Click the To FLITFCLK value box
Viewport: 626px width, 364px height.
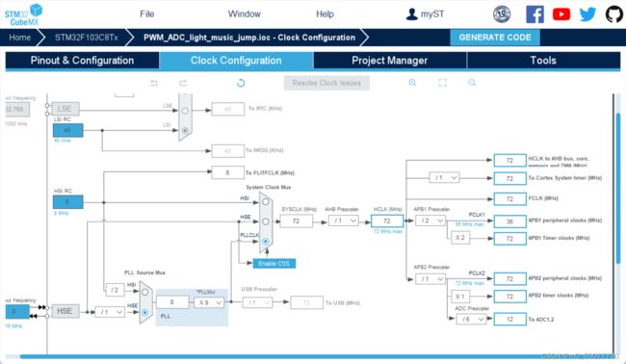[x=227, y=172]
